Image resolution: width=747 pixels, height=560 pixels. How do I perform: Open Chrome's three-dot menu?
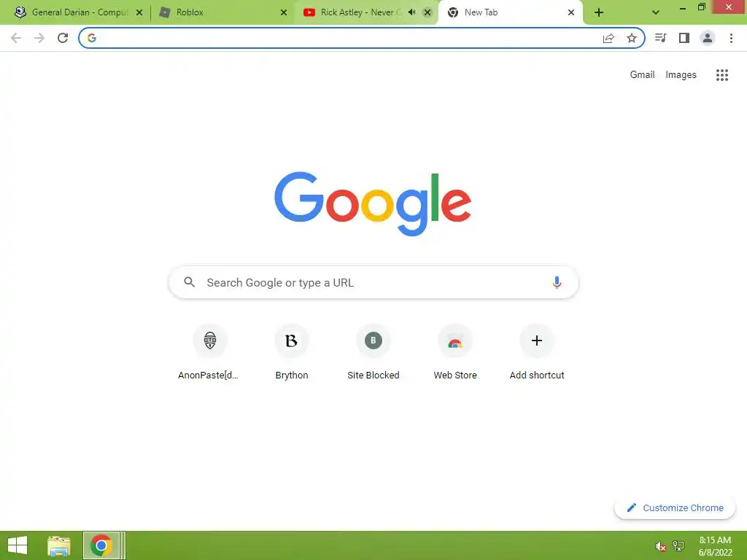pyautogui.click(x=731, y=38)
